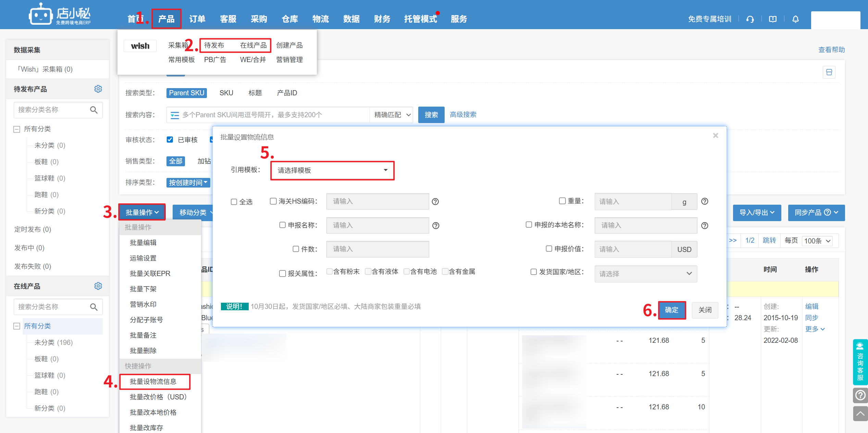Viewport: 868px width, 433px height.
Task: Open the help book icon in header
Action: (x=773, y=19)
